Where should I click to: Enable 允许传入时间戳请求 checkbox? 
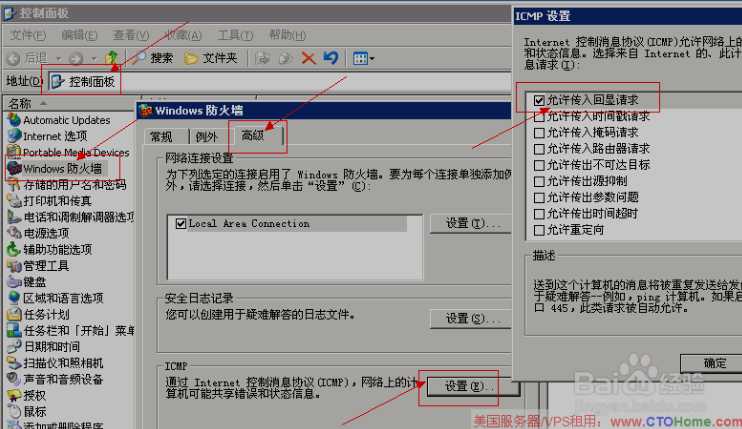tap(539, 116)
